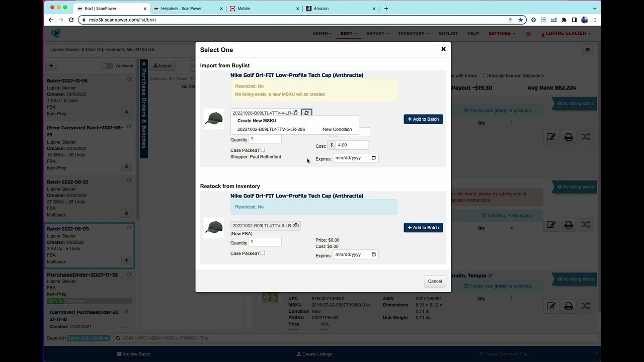Click the MSKU refresh icon button
Image resolution: width=644 pixels, height=362 pixels.
(x=306, y=113)
